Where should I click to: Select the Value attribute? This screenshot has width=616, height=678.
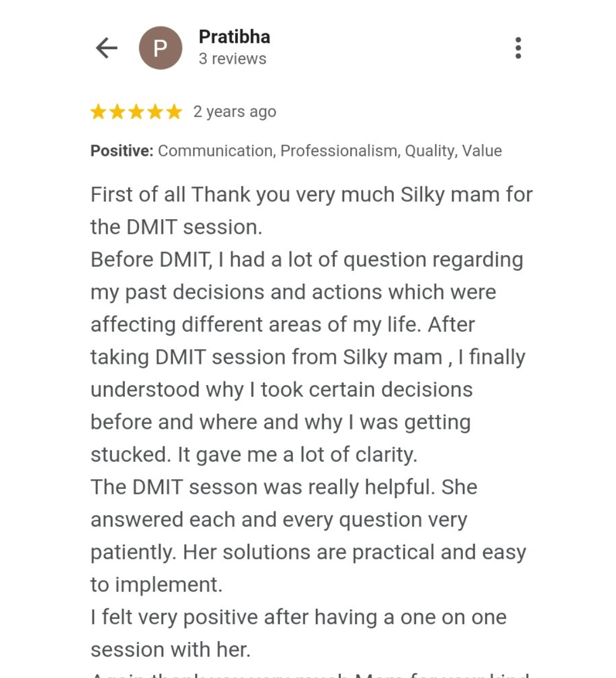(482, 151)
